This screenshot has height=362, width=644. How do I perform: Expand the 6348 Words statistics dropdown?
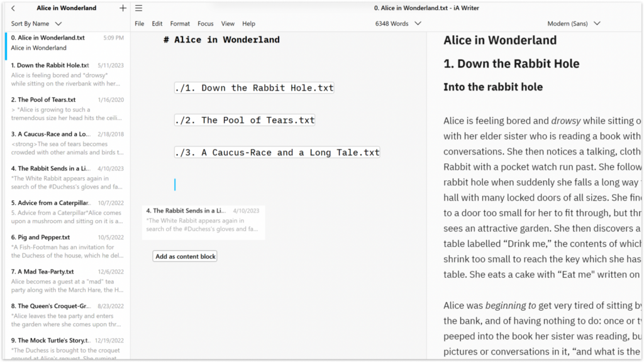(x=398, y=24)
